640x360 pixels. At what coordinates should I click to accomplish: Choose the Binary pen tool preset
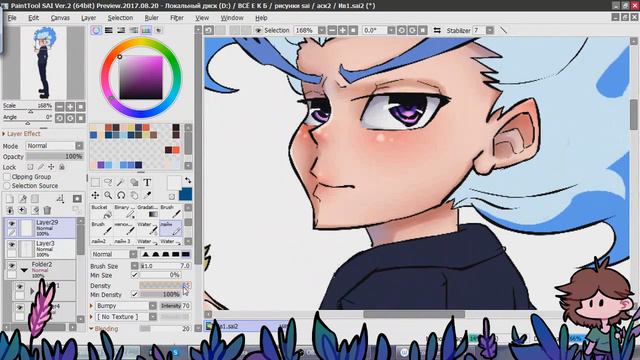[124, 211]
